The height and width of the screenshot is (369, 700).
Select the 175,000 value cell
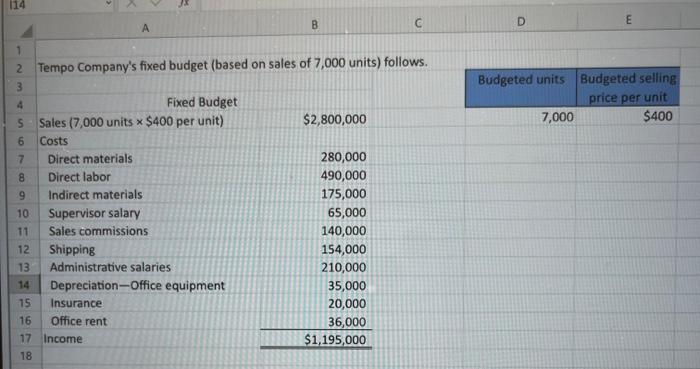343,194
